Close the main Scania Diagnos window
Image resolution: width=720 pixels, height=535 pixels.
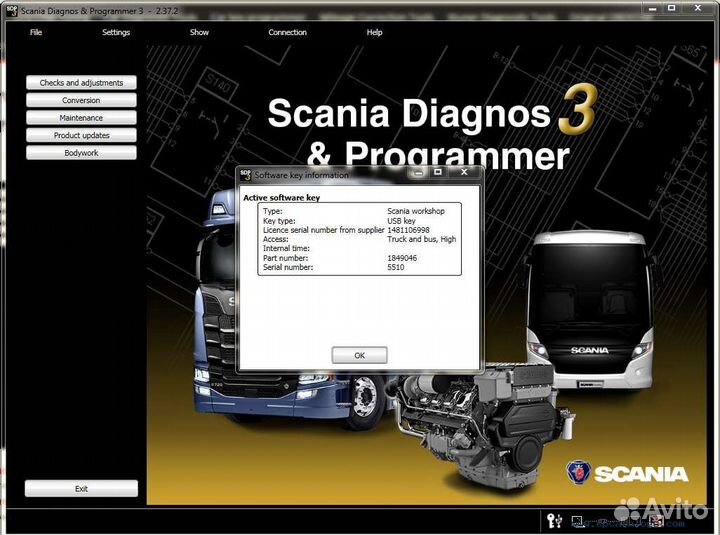(698, 8)
